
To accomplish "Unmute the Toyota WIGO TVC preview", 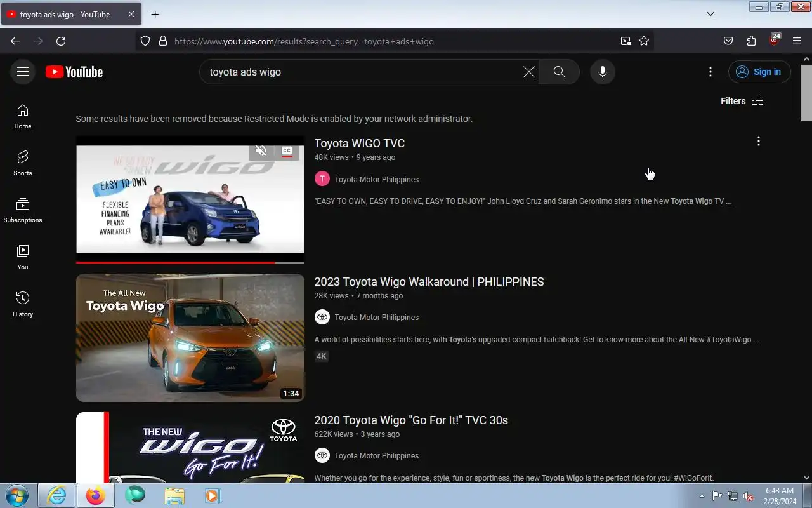I will 261,151.
